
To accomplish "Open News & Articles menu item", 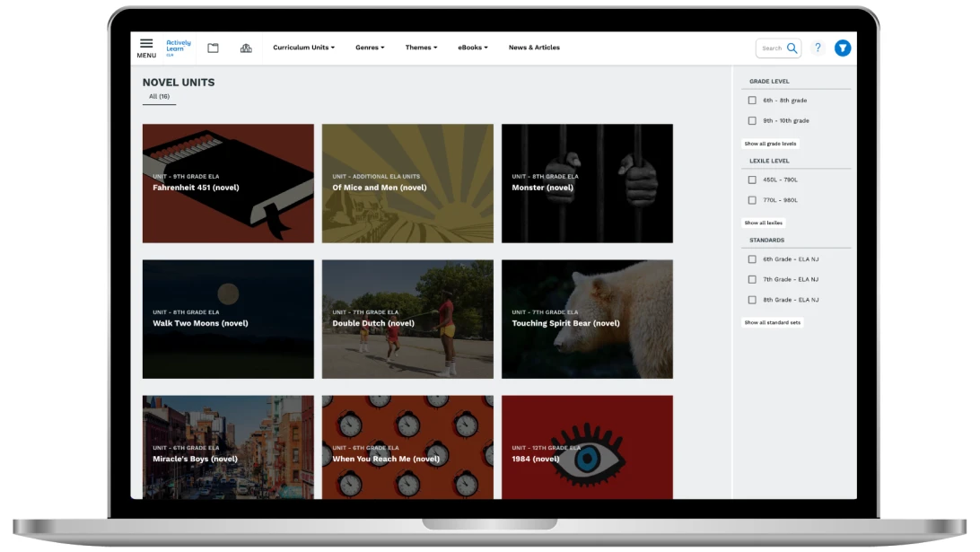I will (x=534, y=48).
